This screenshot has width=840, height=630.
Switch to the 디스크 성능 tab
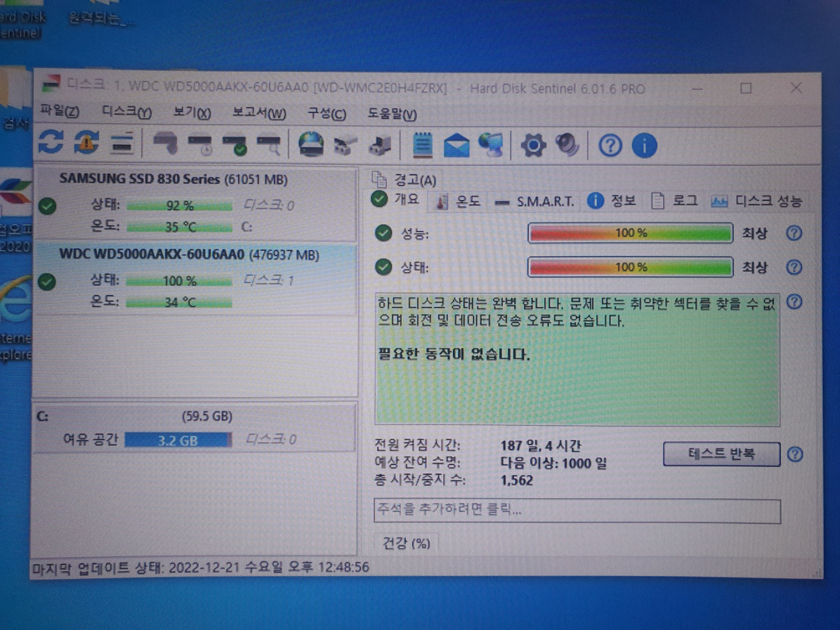[x=756, y=201]
